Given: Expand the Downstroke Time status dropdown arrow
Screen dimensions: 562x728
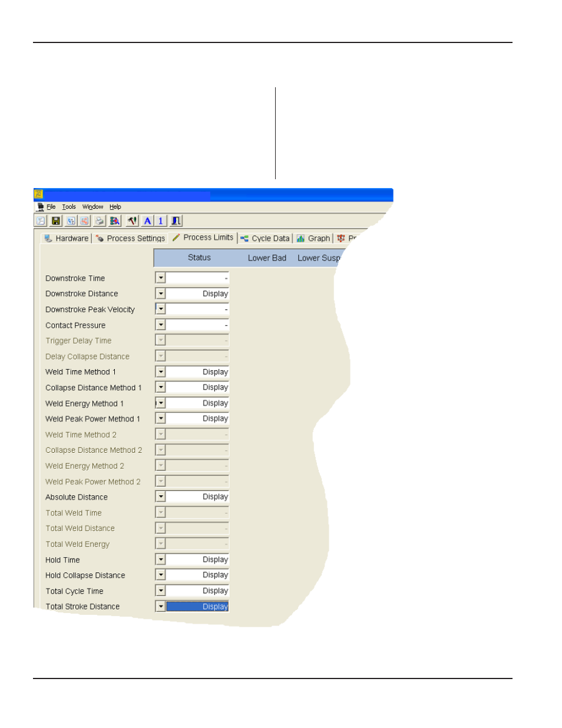Looking at the screenshot, I should 160,278.
